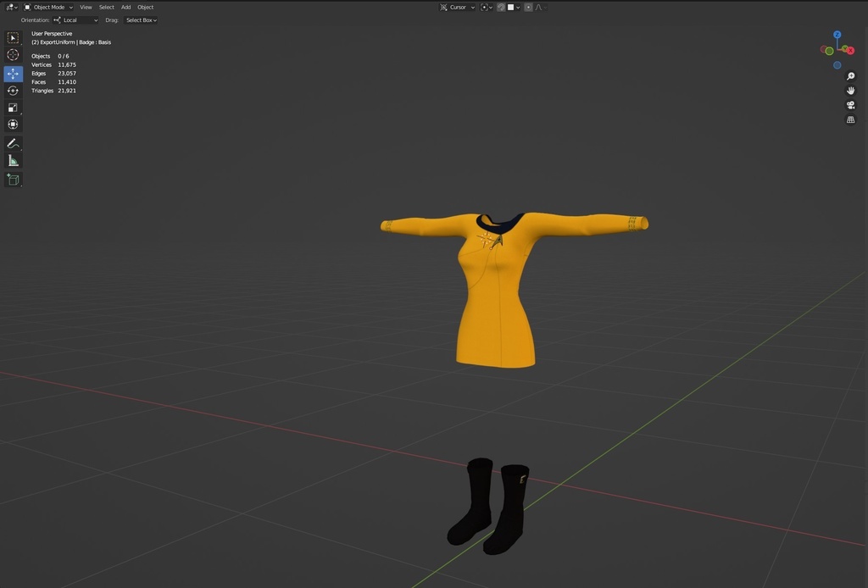Click the hand icon to pan the view
This screenshot has width=868, height=588.
tap(851, 91)
